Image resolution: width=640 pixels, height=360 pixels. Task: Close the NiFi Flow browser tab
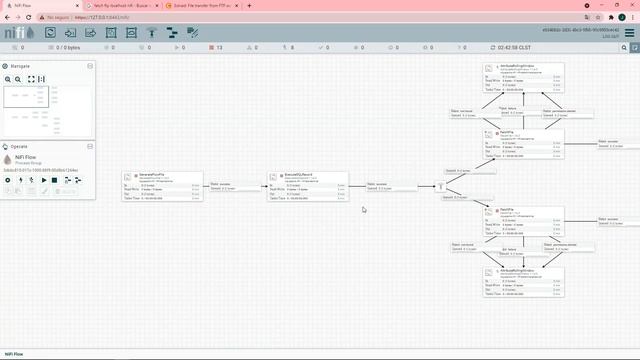(77, 6)
